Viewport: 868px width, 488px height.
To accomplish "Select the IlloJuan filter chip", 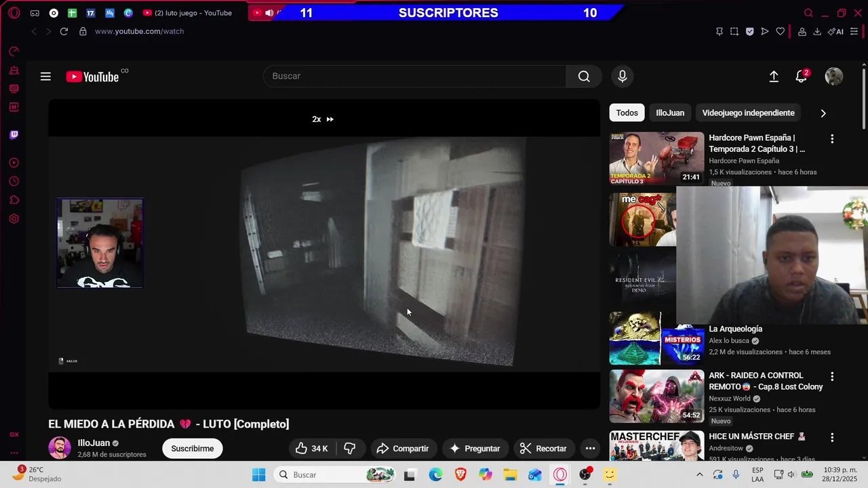I will point(670,113).
